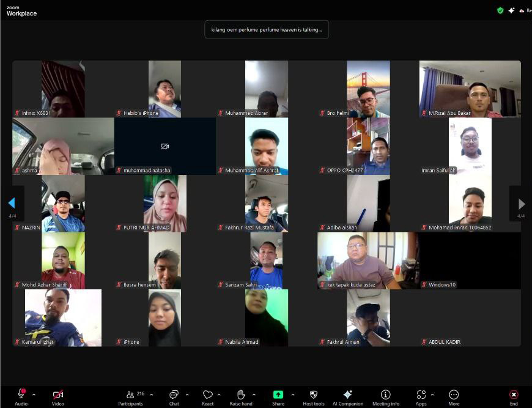Go to previous gallery page arrow
Image resolution: width=532 pixels, height=408 pixels.
click(12, 203)
